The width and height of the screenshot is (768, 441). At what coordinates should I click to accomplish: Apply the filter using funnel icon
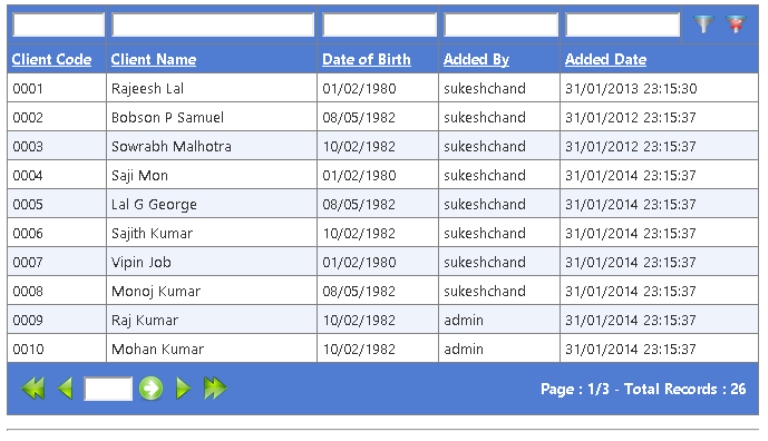tap(703, 24)
